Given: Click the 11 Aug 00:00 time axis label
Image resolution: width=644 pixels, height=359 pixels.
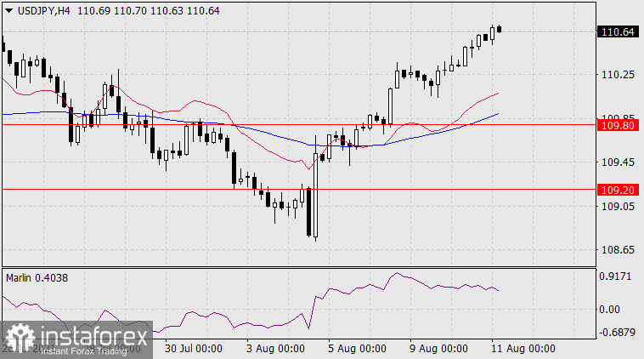Looking at the screenshot, I should point(522,348).
